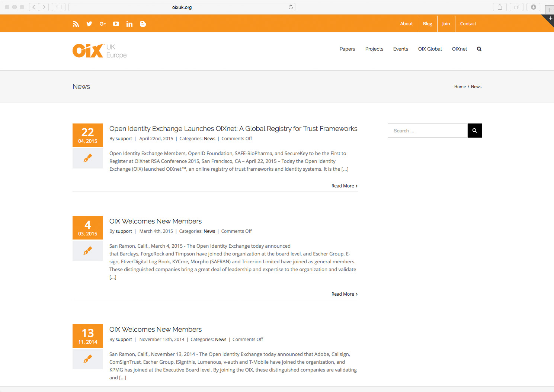
Task: Open March 2015 OIX Welcomes New Members title
Action: (x=156, y=221)
